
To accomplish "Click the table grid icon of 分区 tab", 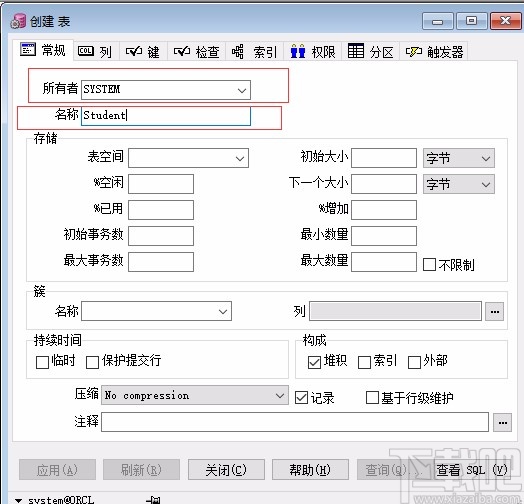I will (356, 51).
